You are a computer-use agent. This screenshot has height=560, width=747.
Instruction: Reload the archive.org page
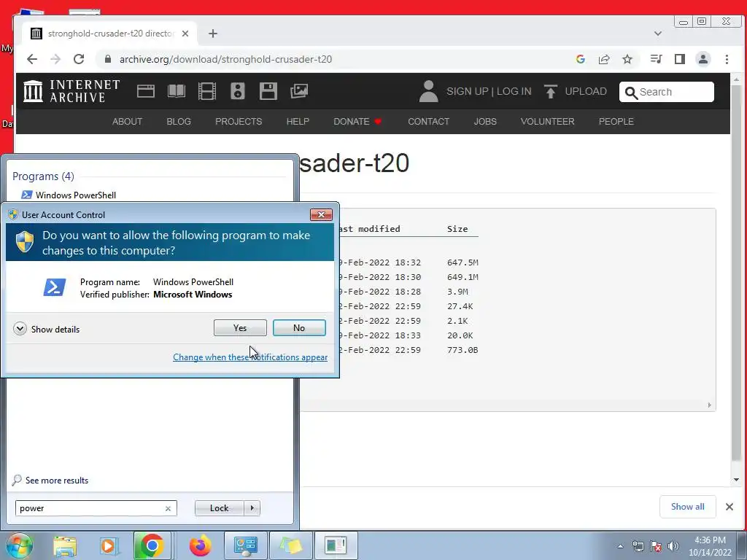coord(79,59)
